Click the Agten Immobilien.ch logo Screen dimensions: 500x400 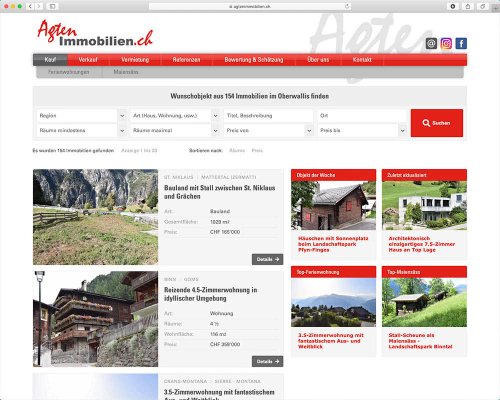click(95, 34)
